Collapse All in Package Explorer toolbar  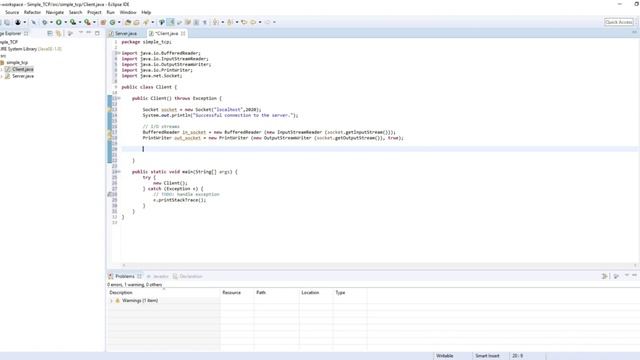pyautogui.click(x=50, y=33)
